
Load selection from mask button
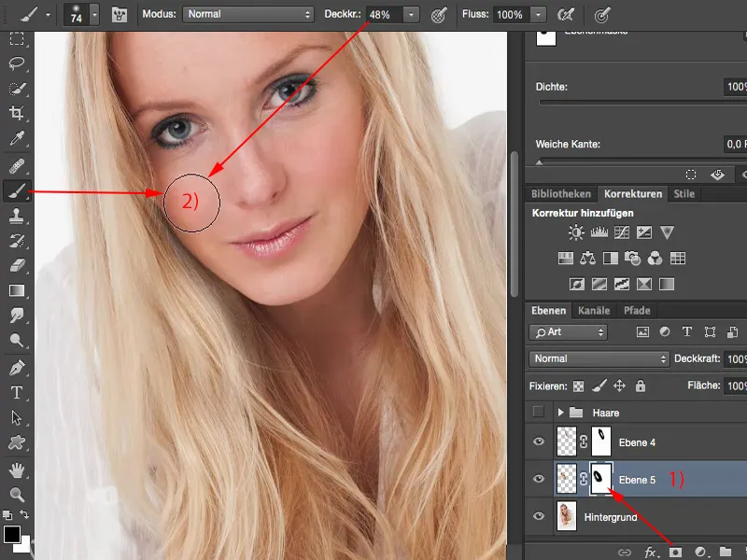tap(691, 175)
